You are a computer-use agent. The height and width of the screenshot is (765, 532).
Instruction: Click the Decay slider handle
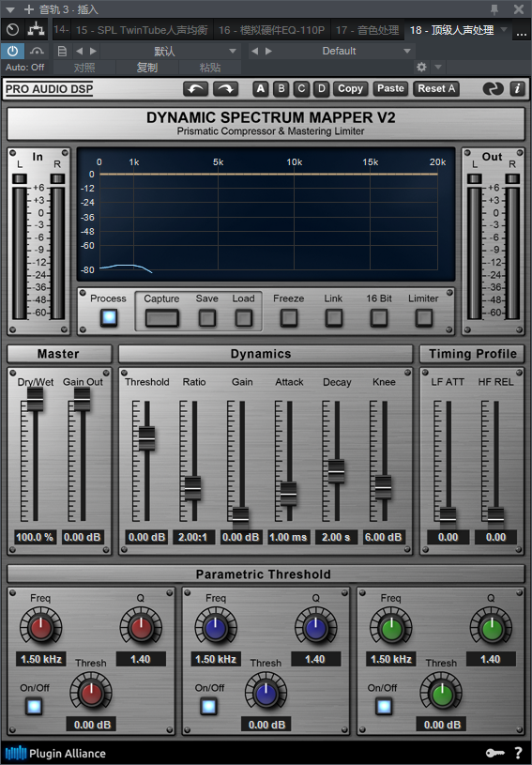coord(336,471)
